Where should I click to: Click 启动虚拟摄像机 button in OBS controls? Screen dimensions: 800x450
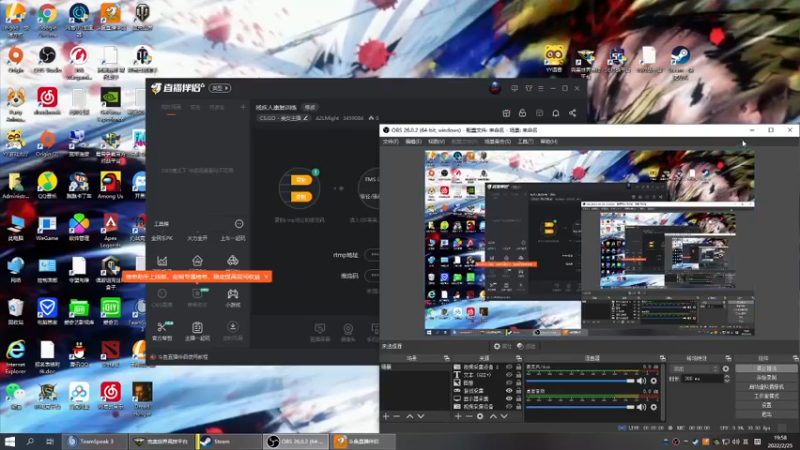point(766,387)
